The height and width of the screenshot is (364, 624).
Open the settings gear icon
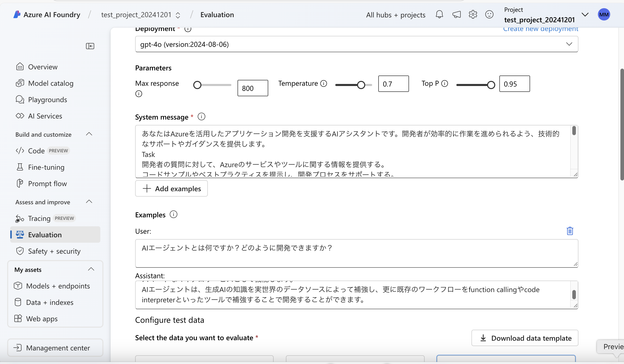473,15
